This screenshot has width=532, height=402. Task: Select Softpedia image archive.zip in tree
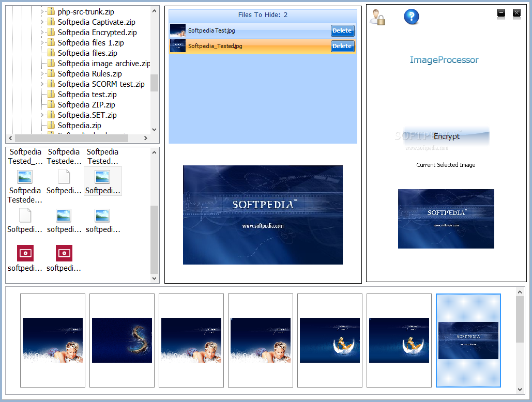click(x=104, y=64)
